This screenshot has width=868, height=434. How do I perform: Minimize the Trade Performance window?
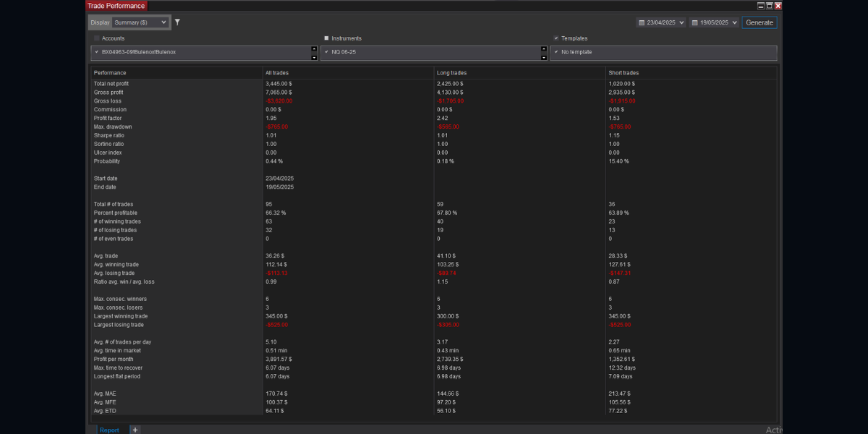pyautogui.click(x=760, y=5)
